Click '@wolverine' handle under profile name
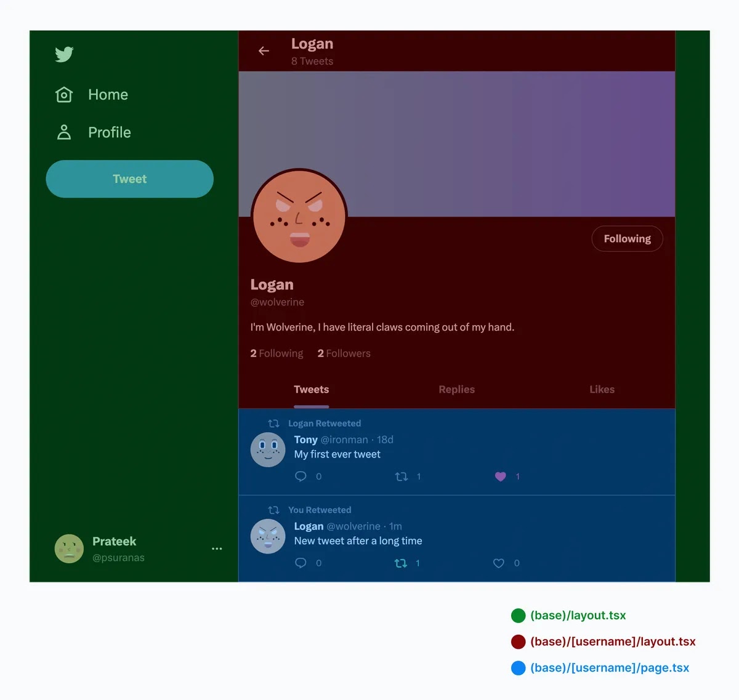 [277, 302]
